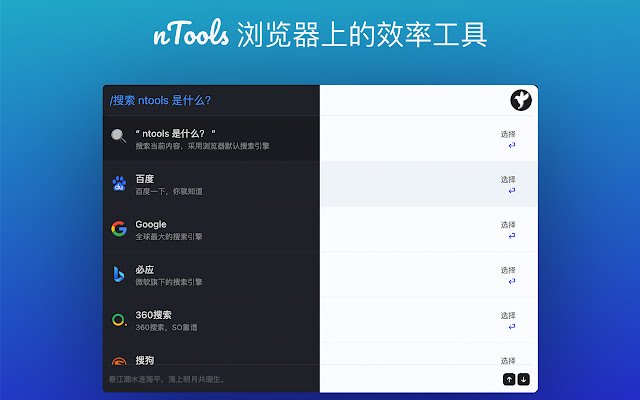Pick the 必应 search engine entry
640x400 pixels.
(320, 274)
